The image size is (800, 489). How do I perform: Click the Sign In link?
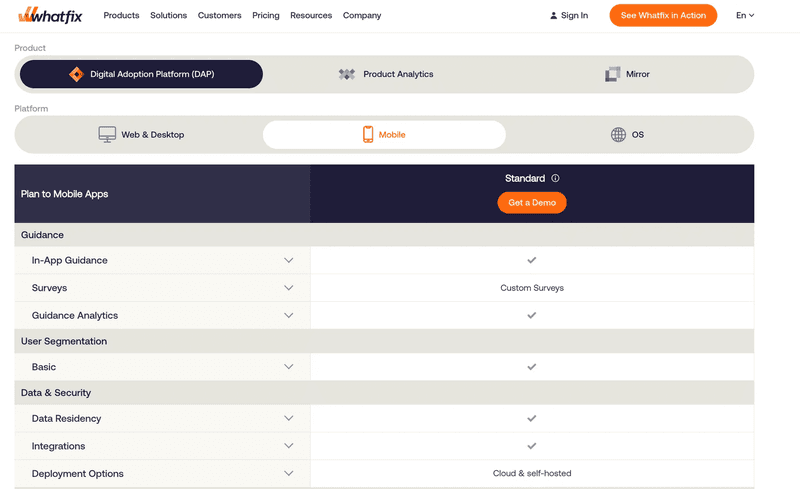[x=569, y=15]
